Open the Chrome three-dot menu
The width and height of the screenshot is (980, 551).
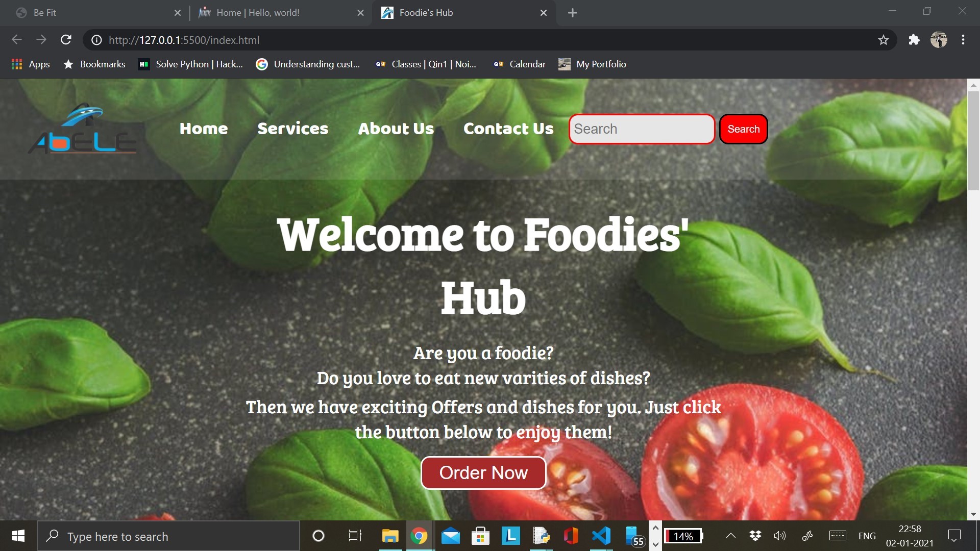click(x=963, y=40)
